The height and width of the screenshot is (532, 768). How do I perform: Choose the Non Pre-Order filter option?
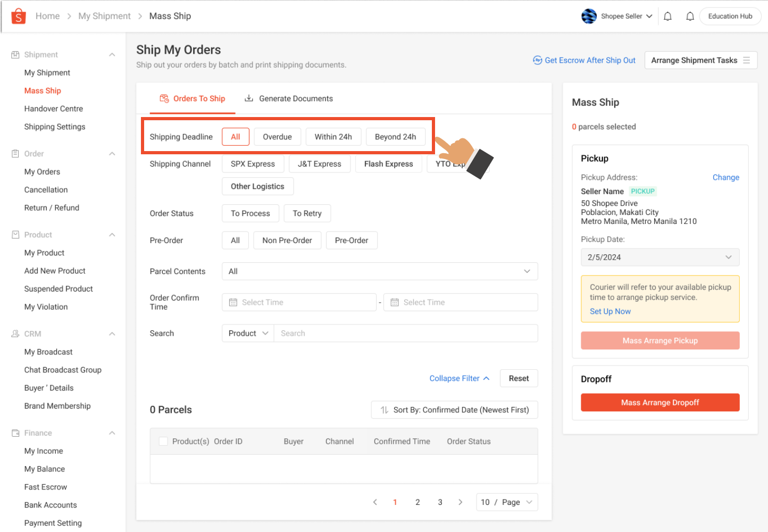(x=287, y=240)
